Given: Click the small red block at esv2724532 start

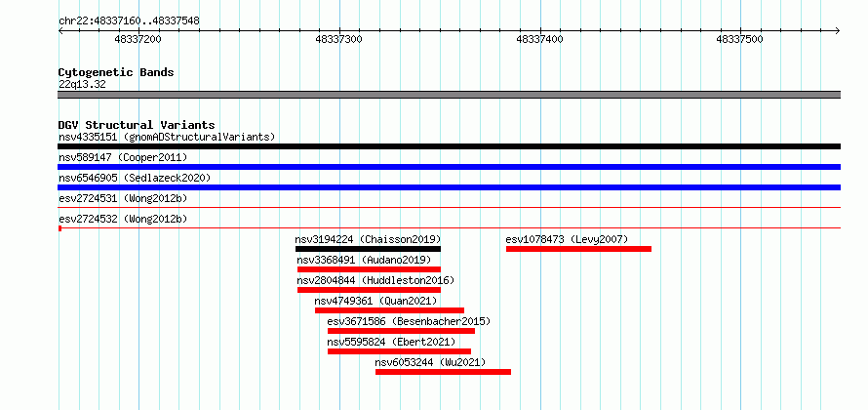Looking at the screenshot, I should point(59,227).
